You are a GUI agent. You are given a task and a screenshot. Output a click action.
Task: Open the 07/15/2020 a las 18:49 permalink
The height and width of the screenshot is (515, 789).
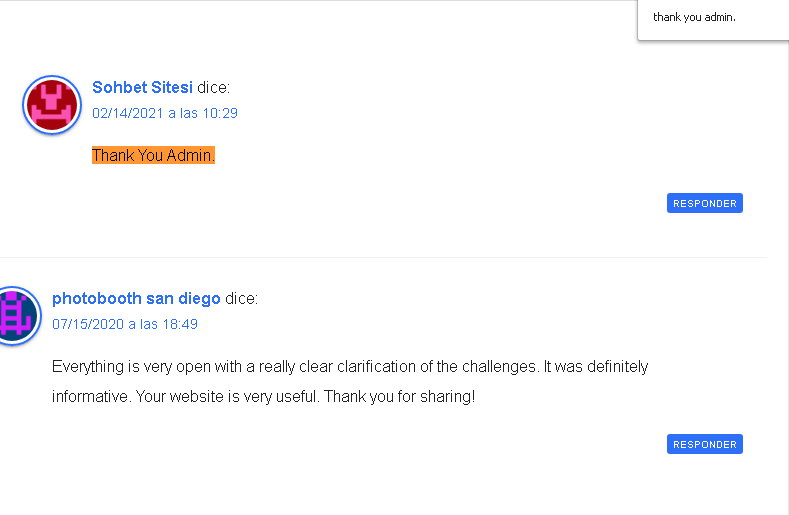click(x=125, y=324)
